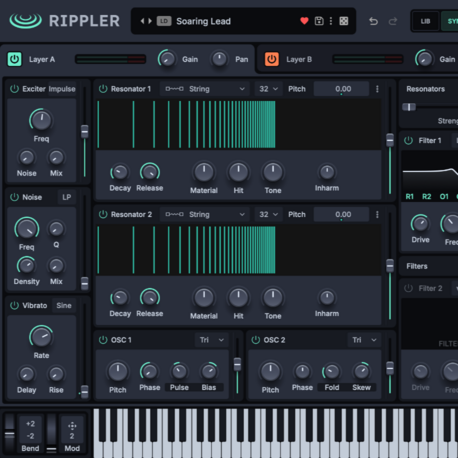
Task: Toggle Filter 1 power button
Action: 408,140
